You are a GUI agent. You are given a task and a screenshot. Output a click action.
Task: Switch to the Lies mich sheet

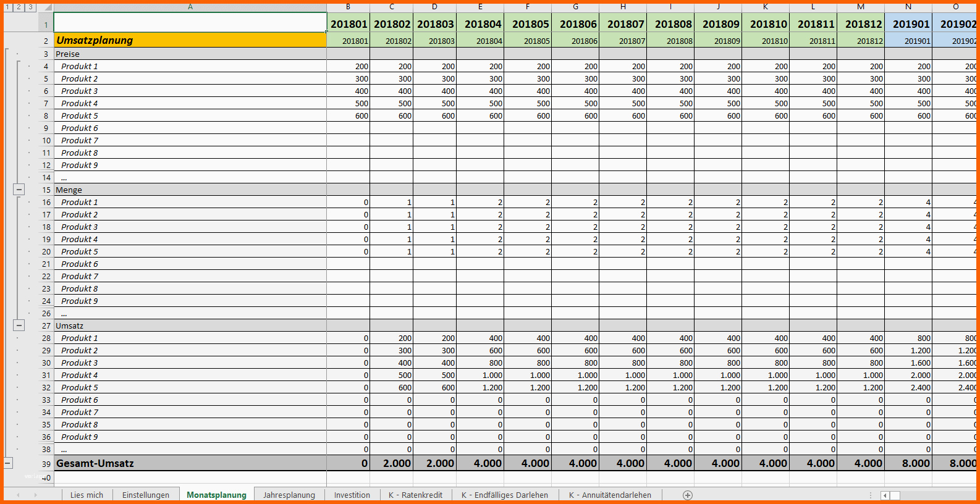point(87,495)
